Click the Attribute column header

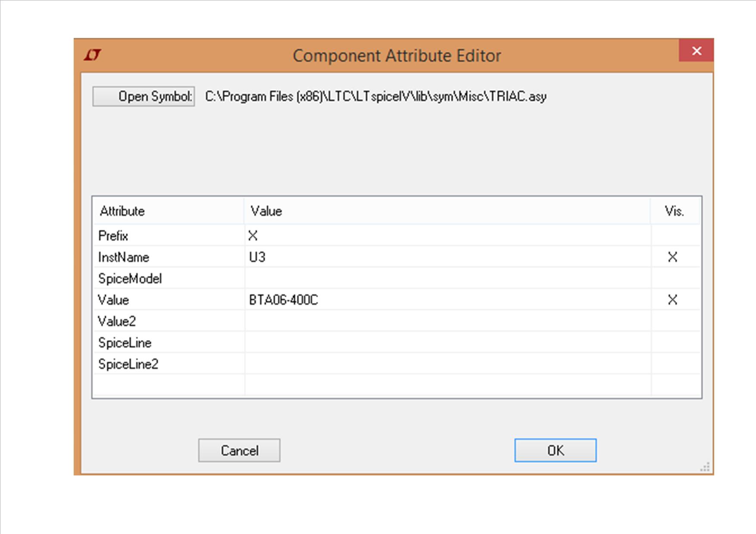coord(168,211)
